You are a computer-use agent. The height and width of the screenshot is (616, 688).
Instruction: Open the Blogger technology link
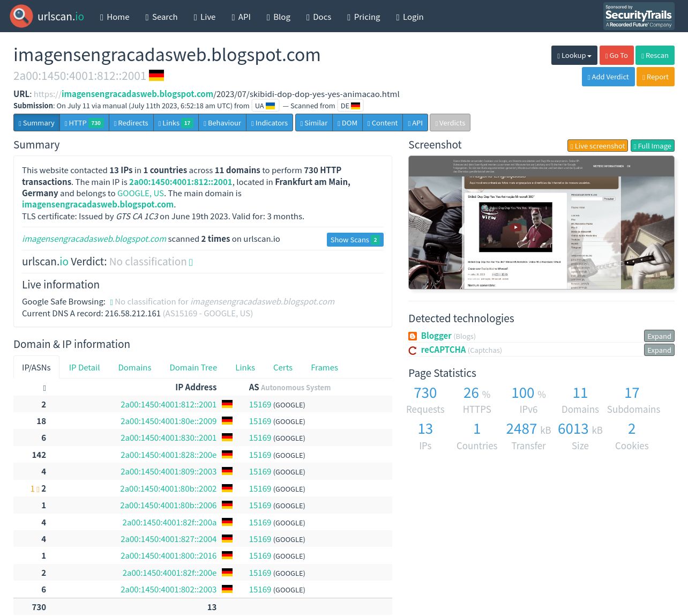coord(436,336)
